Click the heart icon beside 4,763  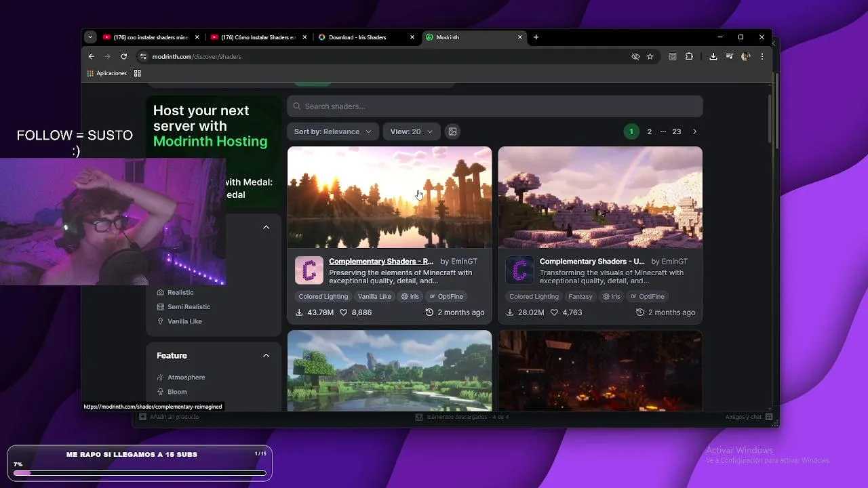pos(555,312)
